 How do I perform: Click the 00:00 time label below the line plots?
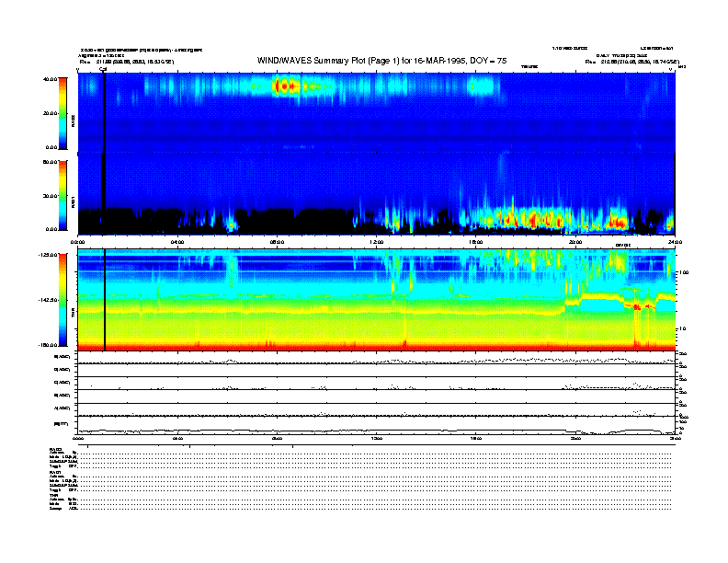coord(78,438)
